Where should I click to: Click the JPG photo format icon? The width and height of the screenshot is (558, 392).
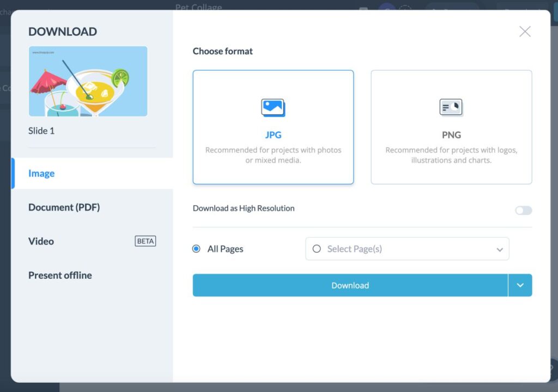[273, 108]
